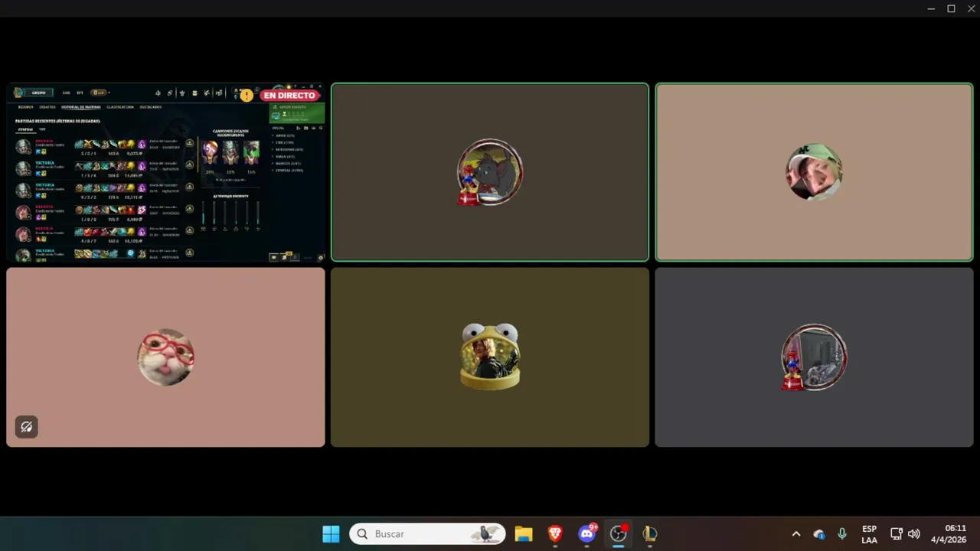Show hidden system tray icons
The image size is (980, 551).
tap(795, 534)
